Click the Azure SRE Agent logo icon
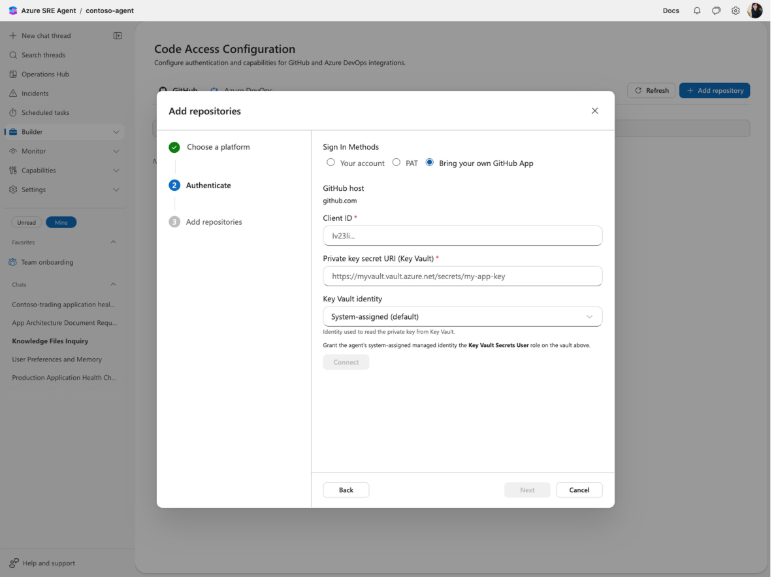The height and width of the screenshot is (577, 771). [x=13, y=10]
